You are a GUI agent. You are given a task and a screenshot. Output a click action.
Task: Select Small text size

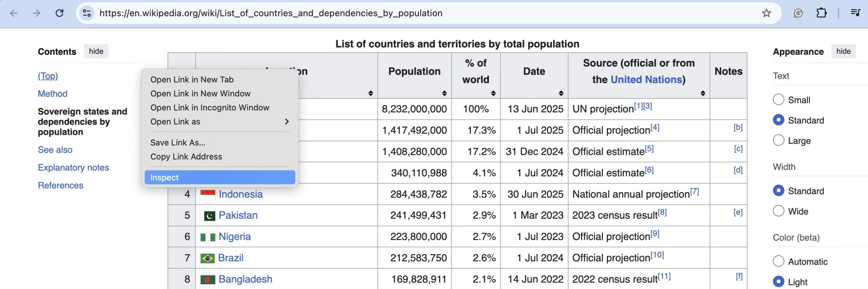(778, 100)
